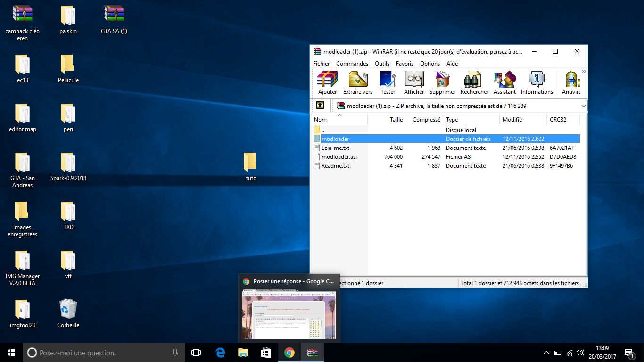Screen dimensions: 644x362
Task: Select the tuto desktop folder
Action: click(251, 167)
